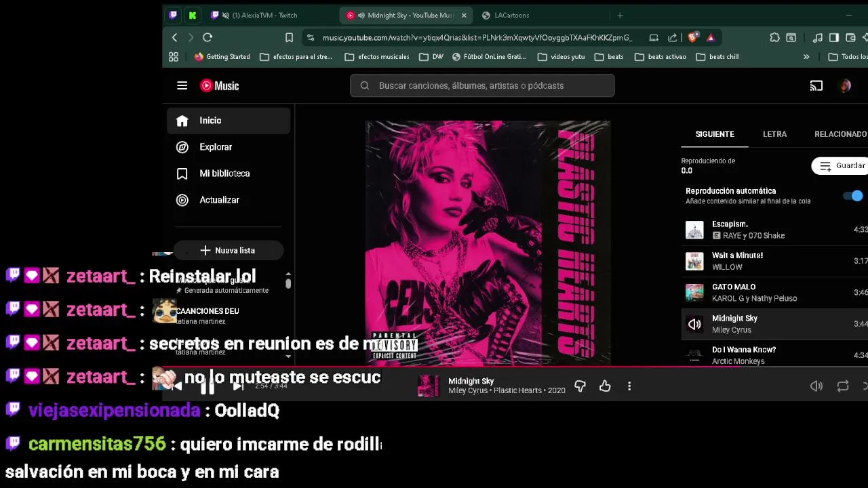Open the pinned Twitch tab
The width and height of the screenshot is (868, 488).
tap(173, 15)
